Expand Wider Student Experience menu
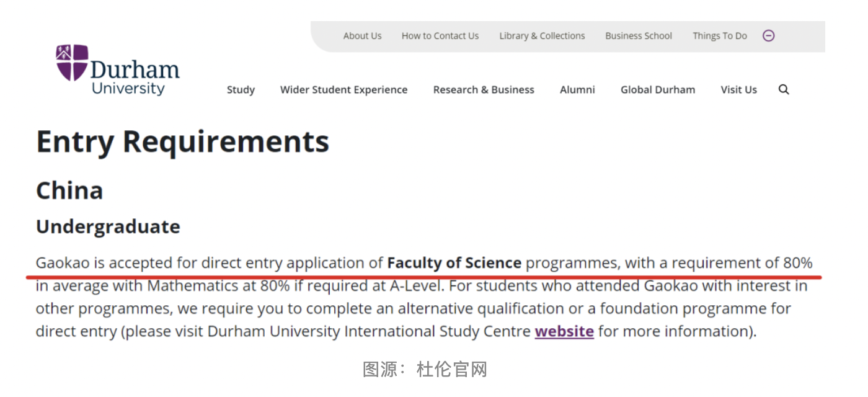Image resolution: width=868 pixels, height=397 pixels. pos(343,90)
